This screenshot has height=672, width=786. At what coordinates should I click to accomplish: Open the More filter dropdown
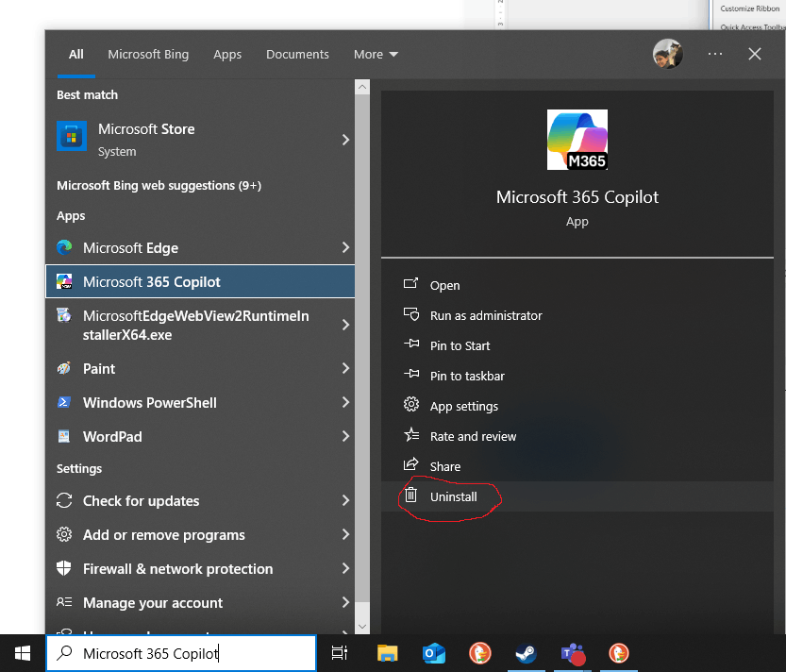pyautogui.click(x=376, y=54)
